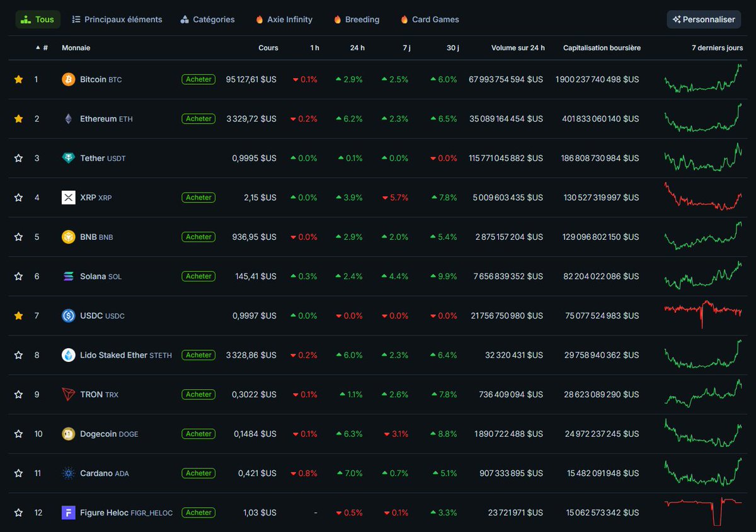Click Acheter button for Ethereum
Screen dimensions: 756x532
click(x=198, y=118)
